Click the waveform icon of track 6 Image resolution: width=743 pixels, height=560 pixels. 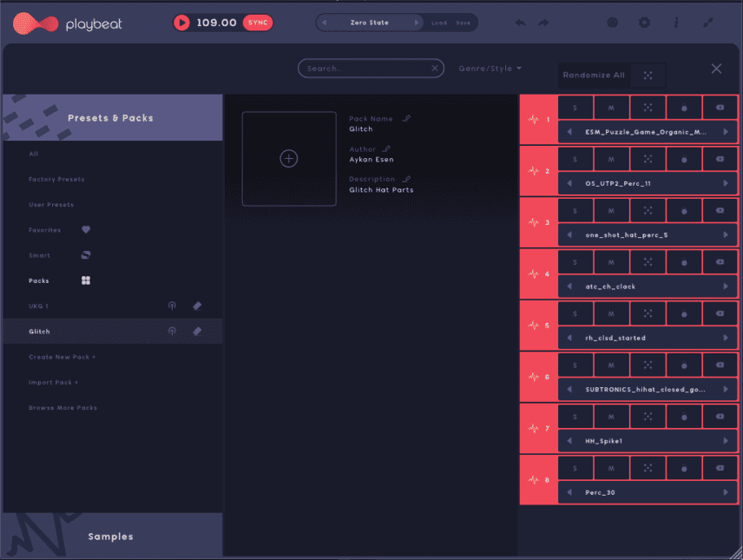click(x=534, y=377)
